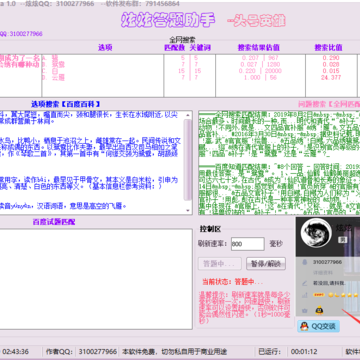Viewport: 360px width, 360px height.
Task: Click the 百度试题匹配 heading
Action: tap(54, 222)
